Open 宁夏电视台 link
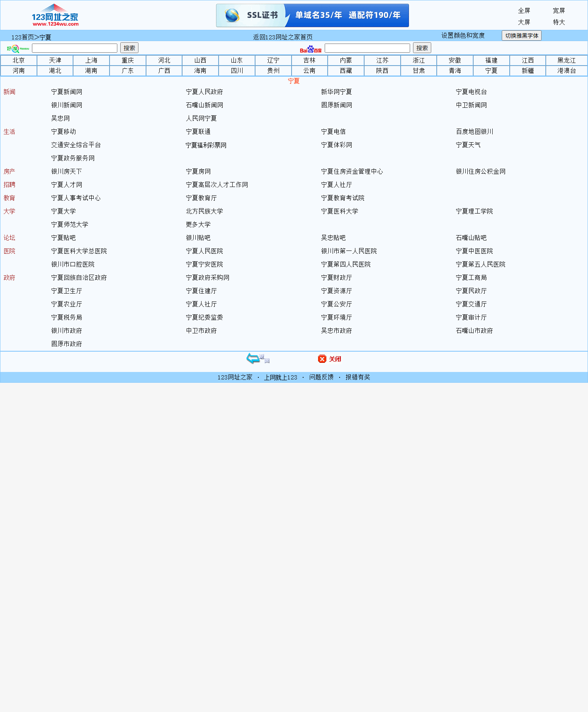Screen dimensions: 588x712 [x=471, y=92]
